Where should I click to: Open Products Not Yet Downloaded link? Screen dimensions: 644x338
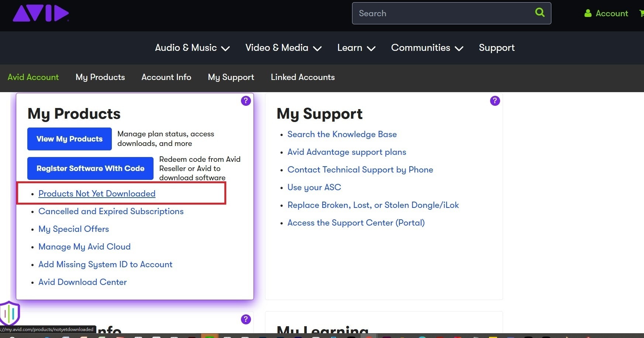[x=97, y=194]
